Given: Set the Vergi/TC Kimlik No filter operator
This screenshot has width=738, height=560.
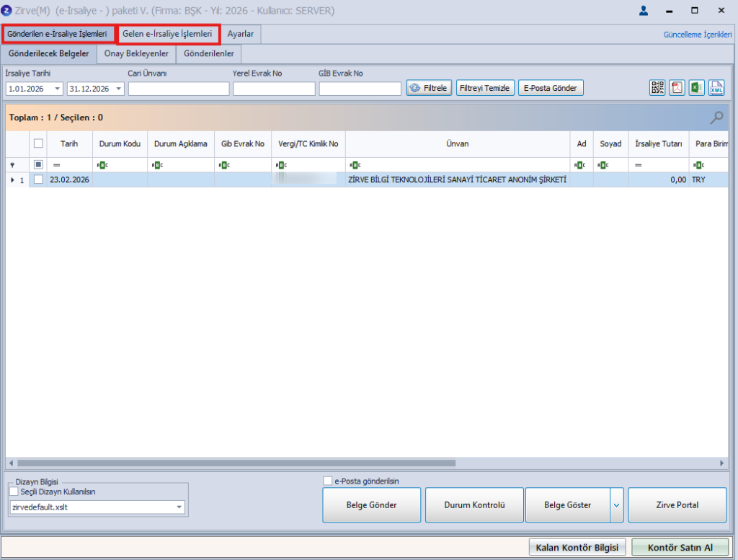Looking at the screenshot, I should pyautogui.click(x=281, y=165).
